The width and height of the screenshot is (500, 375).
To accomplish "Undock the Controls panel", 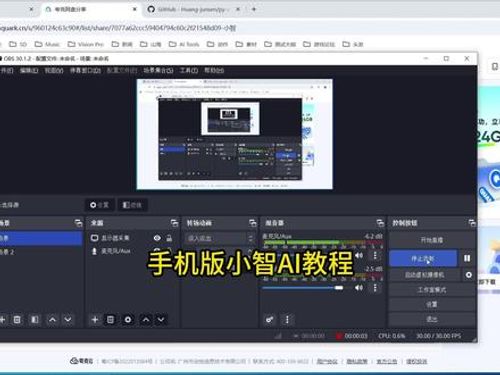I will 472,223.
